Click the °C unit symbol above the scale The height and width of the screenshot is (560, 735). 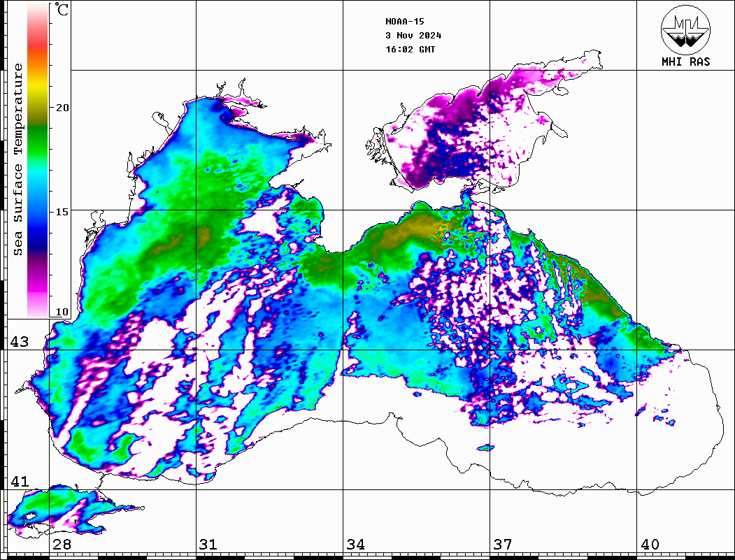(62, 9)
